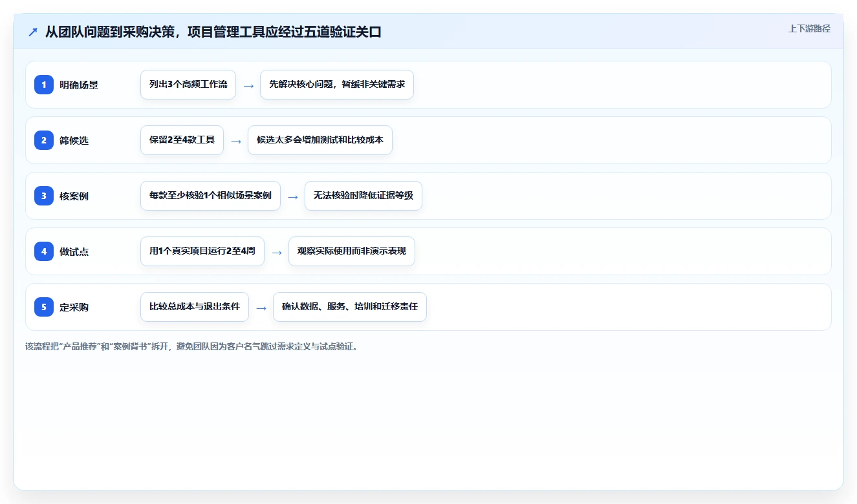The width and height of the screenshot is (857, 504).
Task: Select step number 1 badge
Action: (44, 85)
